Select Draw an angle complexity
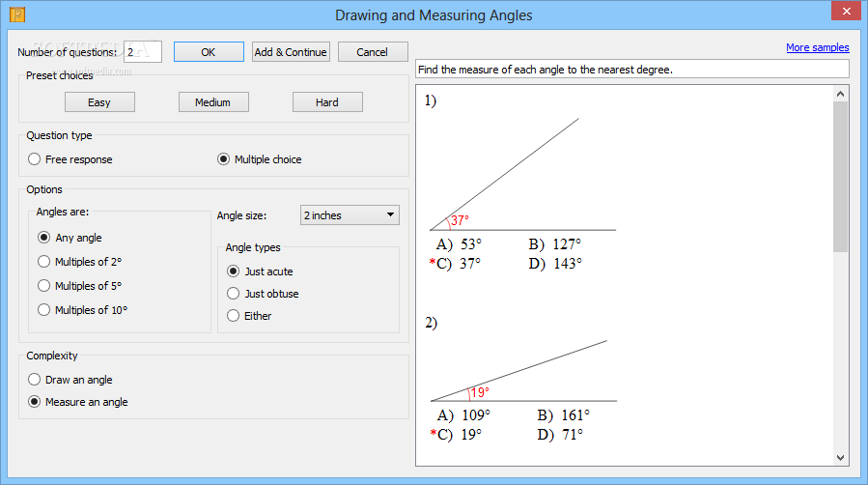Viewport: 868px width, 485px height. point(70,380)
